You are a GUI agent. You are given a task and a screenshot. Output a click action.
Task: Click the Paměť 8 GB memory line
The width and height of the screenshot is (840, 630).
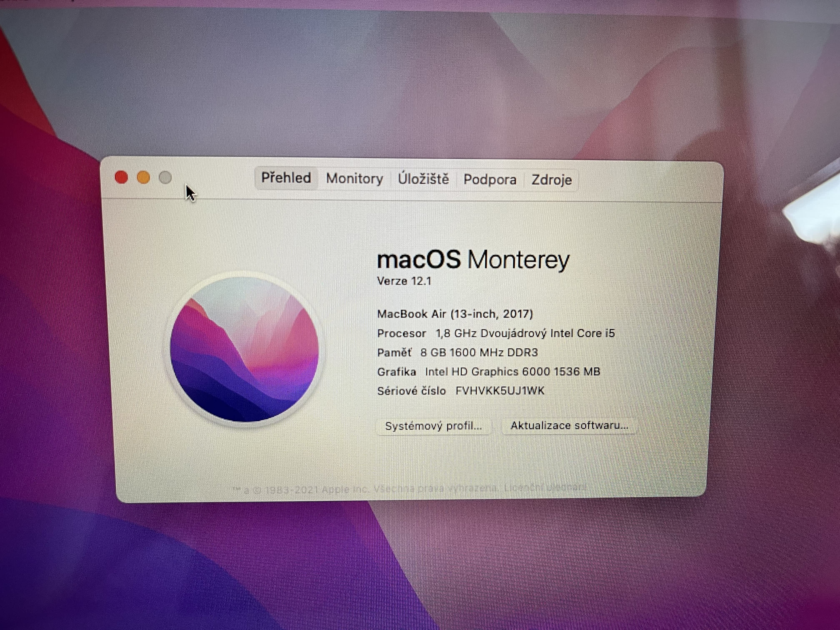[x=457, y=352]
